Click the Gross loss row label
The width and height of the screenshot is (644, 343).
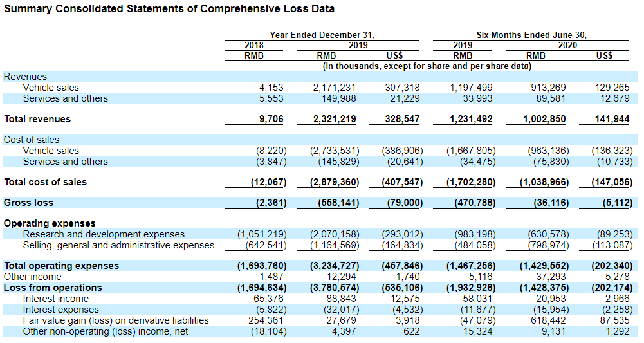28,203
